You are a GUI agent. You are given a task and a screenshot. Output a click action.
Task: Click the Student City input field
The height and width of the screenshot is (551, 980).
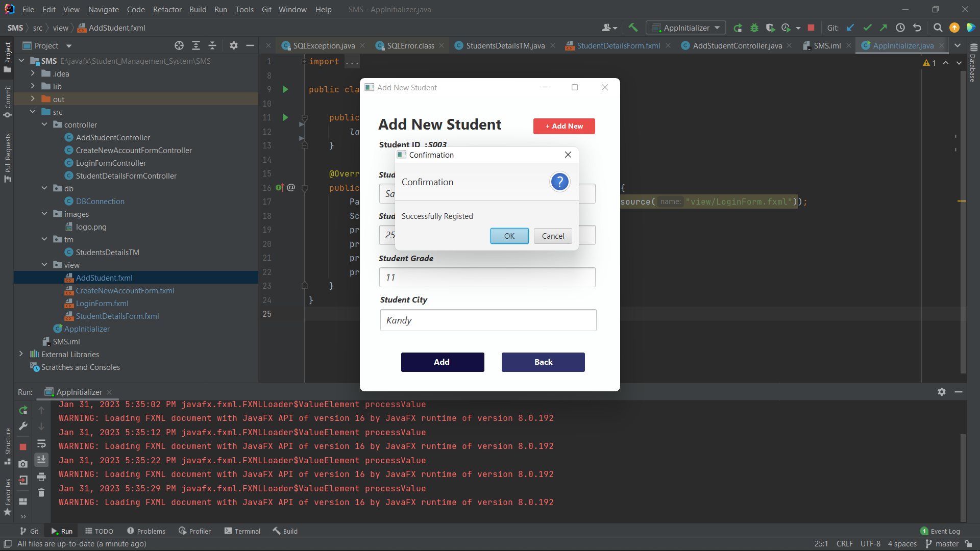point(488,320)
